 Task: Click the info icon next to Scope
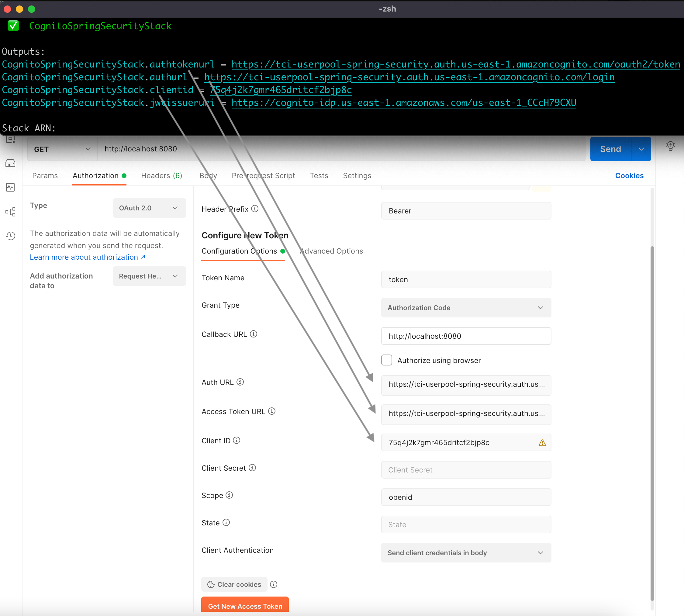pos(230,495)
